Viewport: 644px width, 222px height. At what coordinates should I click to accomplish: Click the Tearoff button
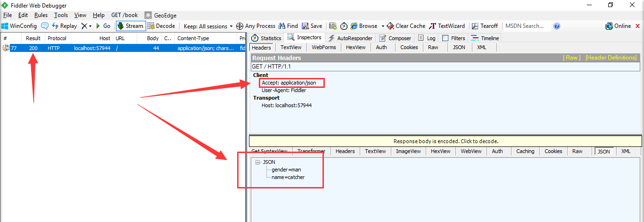485,26
